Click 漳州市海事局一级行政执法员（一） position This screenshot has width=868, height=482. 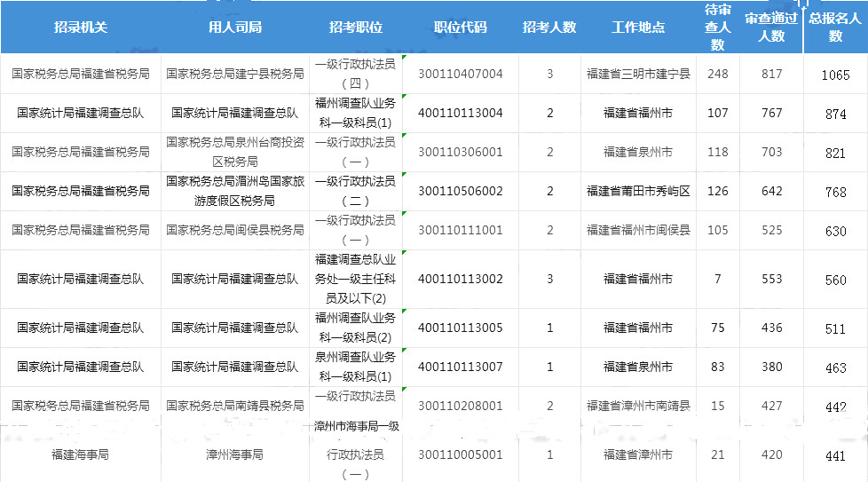(355, 450)
